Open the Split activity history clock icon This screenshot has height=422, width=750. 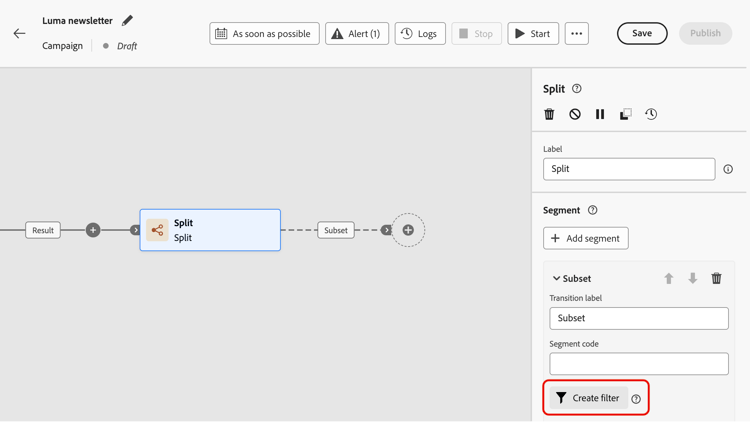651,114
